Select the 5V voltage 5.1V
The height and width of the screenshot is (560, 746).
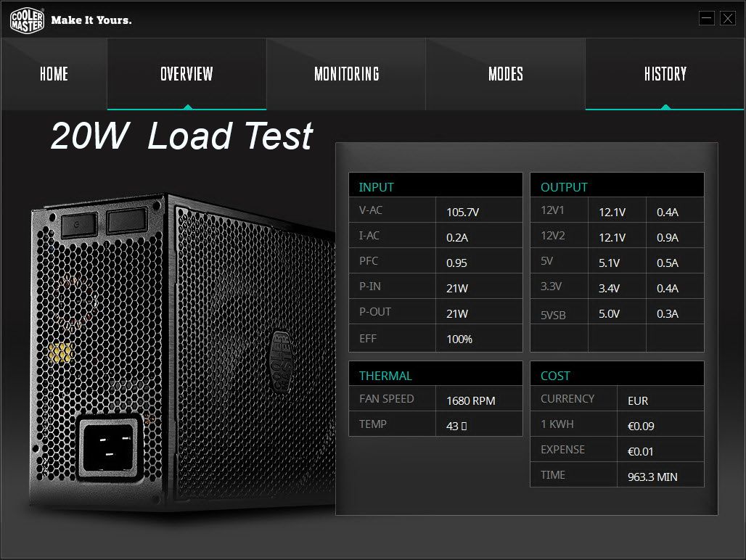tap(609, 263)
